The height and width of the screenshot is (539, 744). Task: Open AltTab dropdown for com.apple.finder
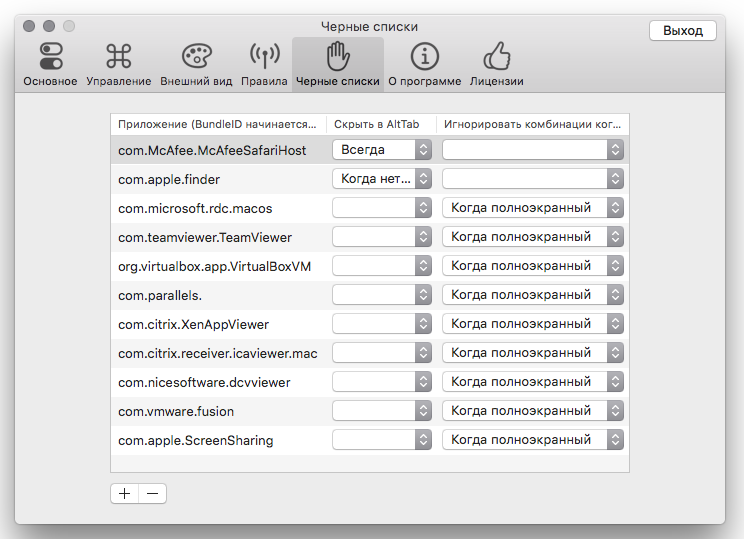[x=382, y=179]
